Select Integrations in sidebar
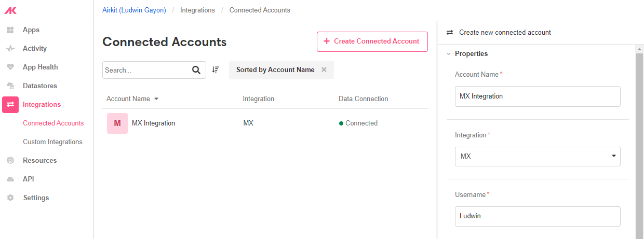This screenshot has width=644, height=239. point(42,105)
